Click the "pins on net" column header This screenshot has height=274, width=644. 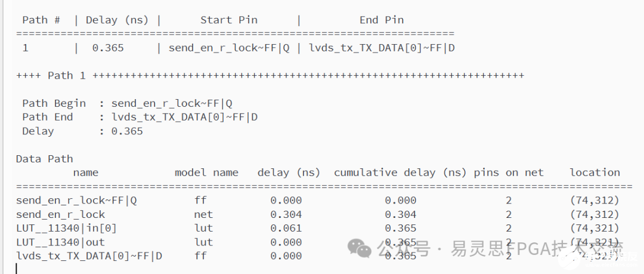(x=509, y=173)
